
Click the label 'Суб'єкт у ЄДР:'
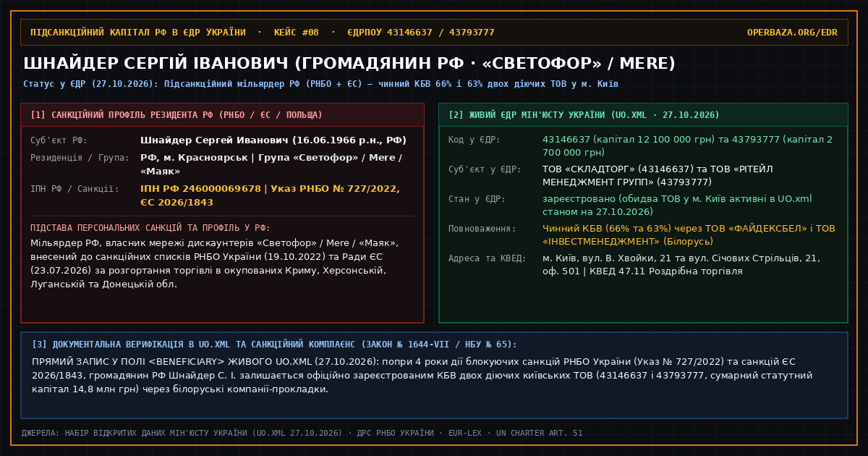click(485, 169)
